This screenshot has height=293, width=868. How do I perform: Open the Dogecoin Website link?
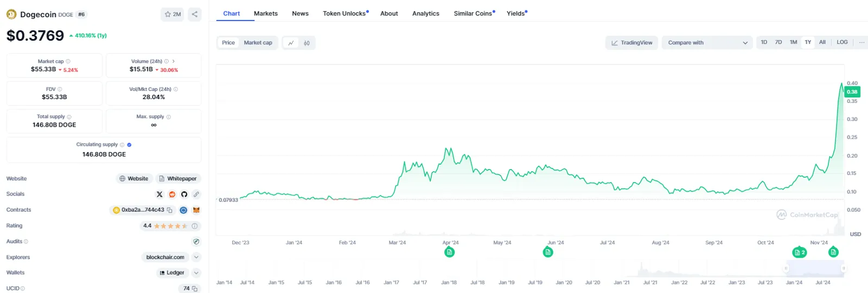point(134,179)
